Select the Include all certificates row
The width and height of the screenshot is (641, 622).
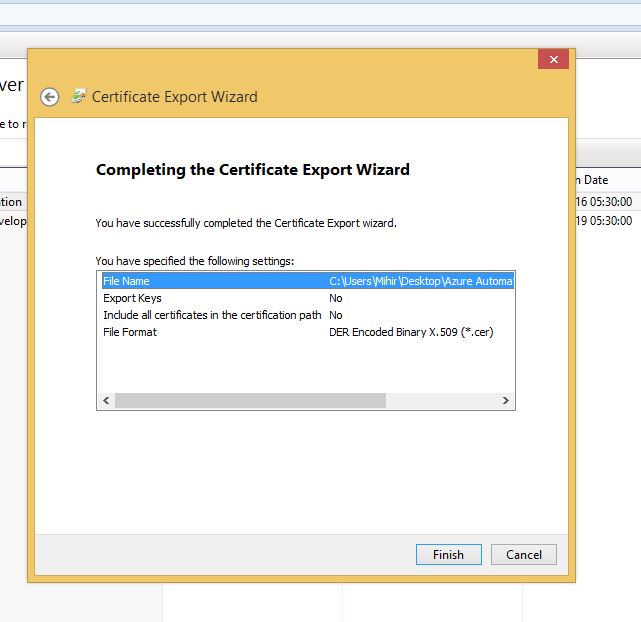pos(308,315)
